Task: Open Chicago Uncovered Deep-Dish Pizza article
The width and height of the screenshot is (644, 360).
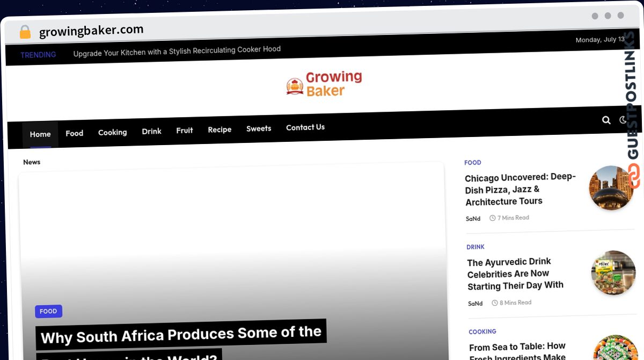Action: click(521, 189)
